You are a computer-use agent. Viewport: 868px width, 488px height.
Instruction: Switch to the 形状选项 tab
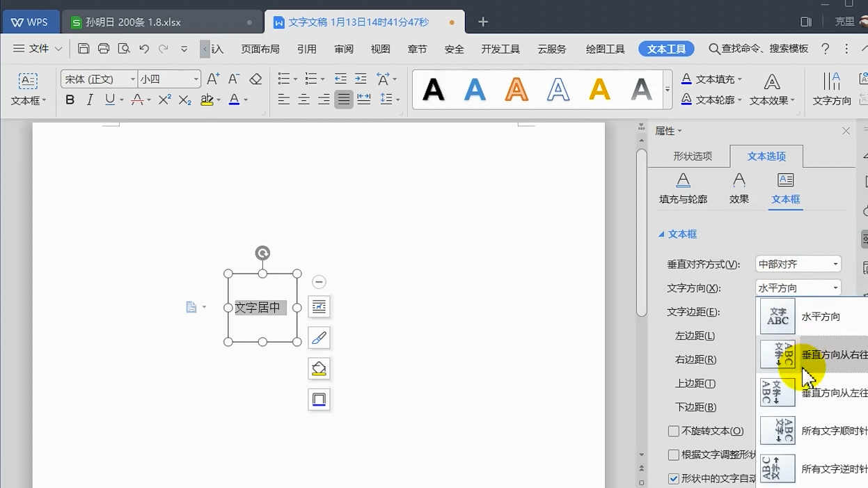tap(693, 156)
